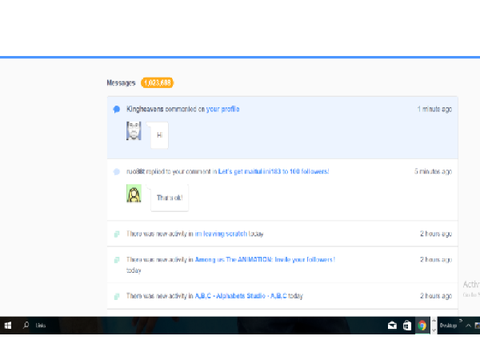The width and height of the screenshot is (480, 360).
Task: Open the 'im leaving scratch' studio link
Action: (221, 234)
